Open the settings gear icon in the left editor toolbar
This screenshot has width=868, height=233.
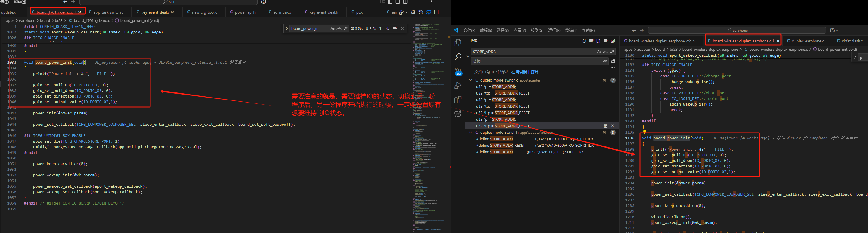(x=413, y=12)
